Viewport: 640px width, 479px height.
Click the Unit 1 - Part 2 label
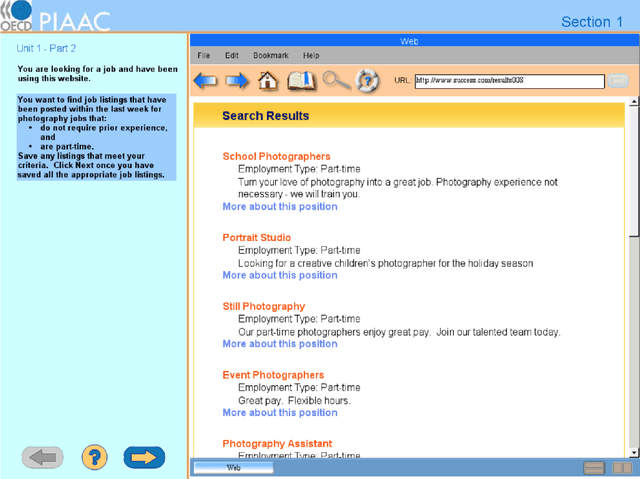pos(46,49)
